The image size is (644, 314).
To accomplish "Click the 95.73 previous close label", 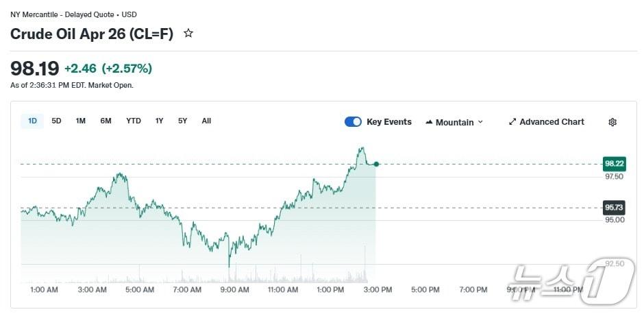I will click(x=613, y=207).
